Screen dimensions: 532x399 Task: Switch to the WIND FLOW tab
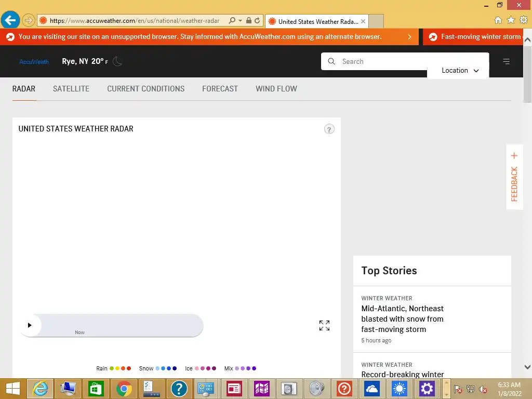click(276, 89)
